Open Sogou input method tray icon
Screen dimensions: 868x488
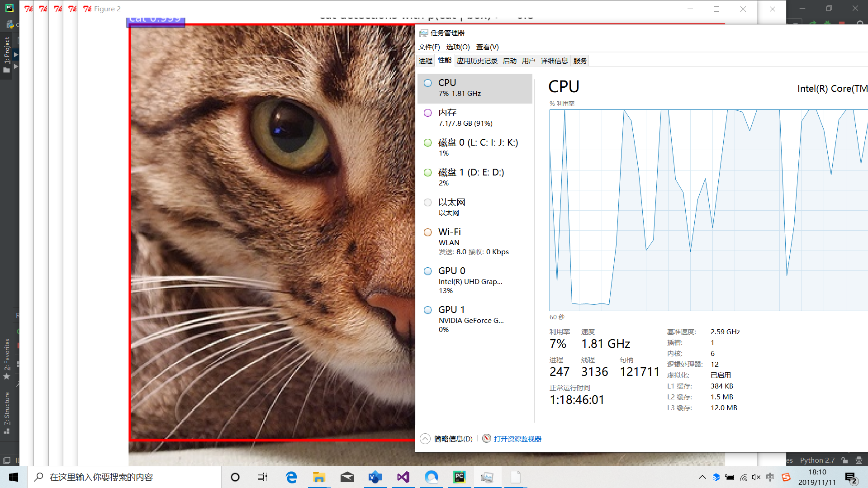pyautogui.click(x=786, y=477)
